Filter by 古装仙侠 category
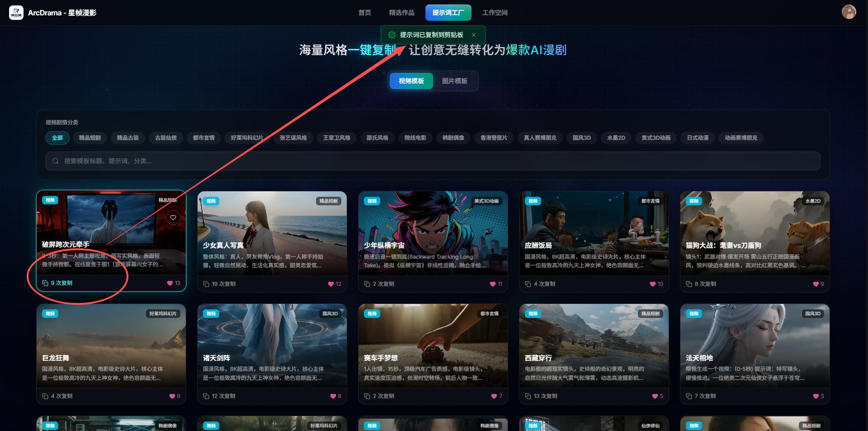Screen dimensions: 868x431 point(166,138)
